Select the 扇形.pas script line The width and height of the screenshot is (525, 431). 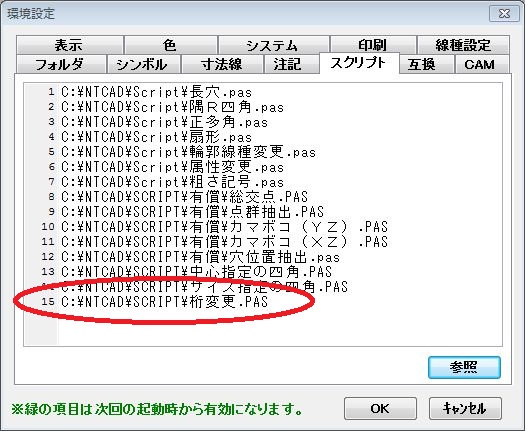[x=156, y=137]
